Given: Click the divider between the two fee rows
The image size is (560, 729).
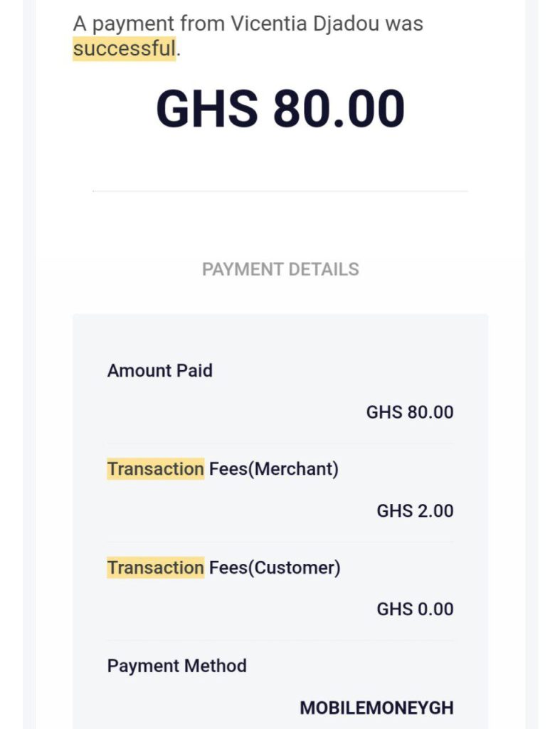Looking at the screenshot, I should point(280,542).
